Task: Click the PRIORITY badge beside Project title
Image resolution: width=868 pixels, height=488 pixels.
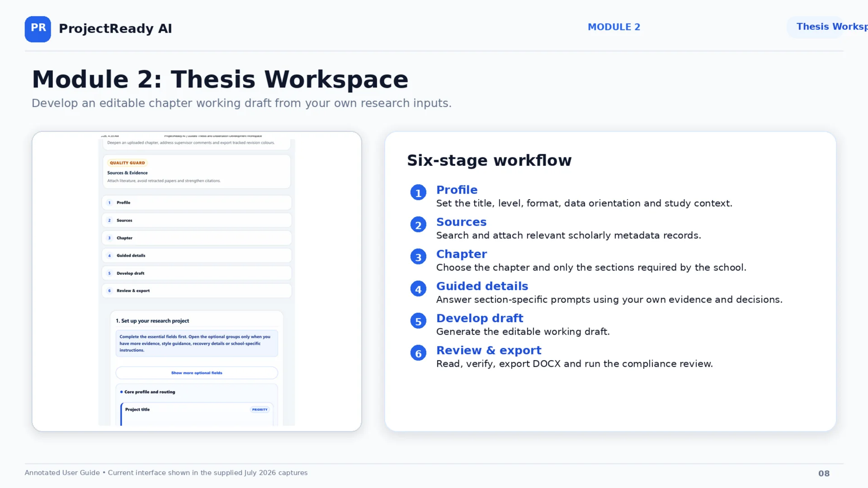Action: click(x=260, y=409)
